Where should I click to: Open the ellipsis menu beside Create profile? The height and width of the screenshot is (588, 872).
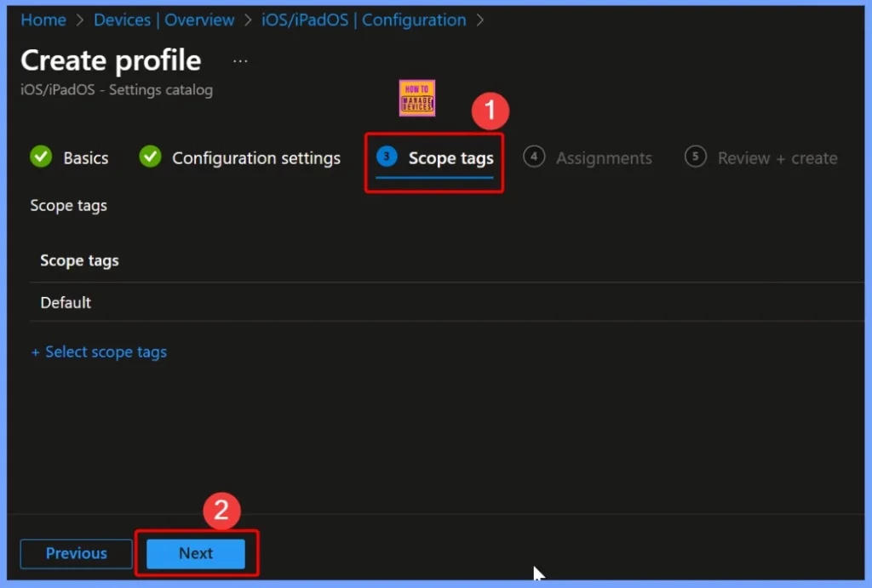tap(239, 60)
